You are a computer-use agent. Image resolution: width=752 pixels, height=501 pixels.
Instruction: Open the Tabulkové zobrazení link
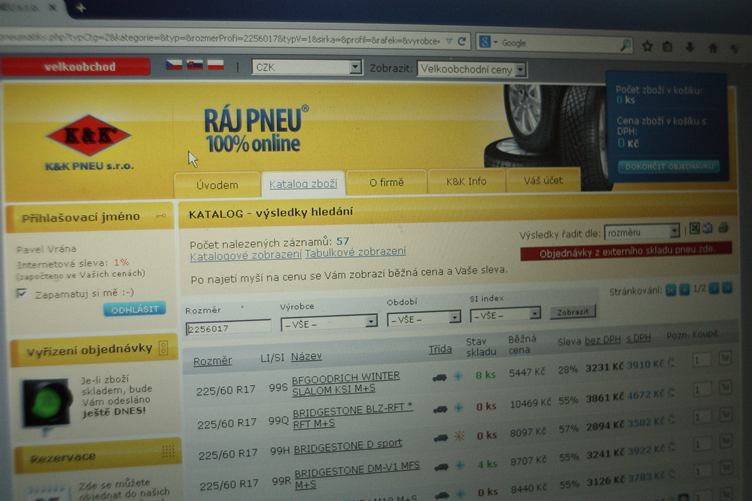coord(355,252)
